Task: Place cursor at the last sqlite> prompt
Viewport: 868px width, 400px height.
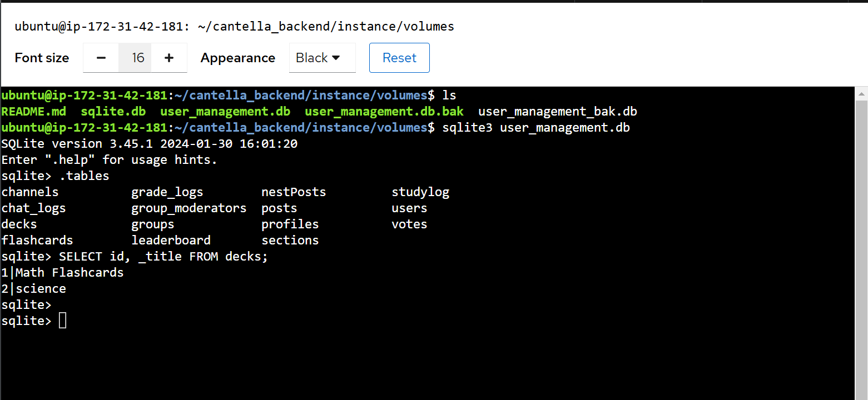Action: click(62, 321)
